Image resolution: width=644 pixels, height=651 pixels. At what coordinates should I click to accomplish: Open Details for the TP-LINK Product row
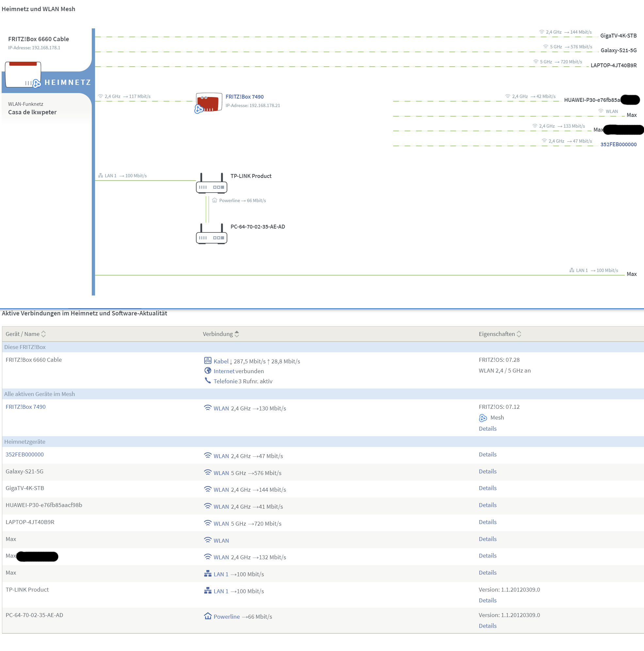488,600
